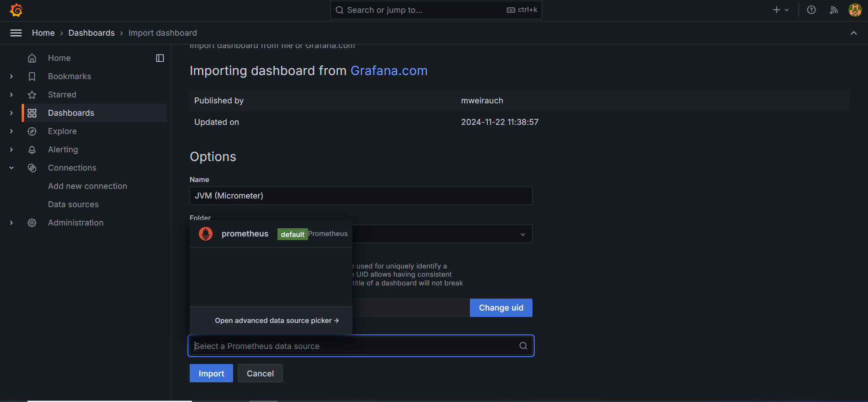
Task: Open Starred in the sidebar
Action: coord(62,95)
